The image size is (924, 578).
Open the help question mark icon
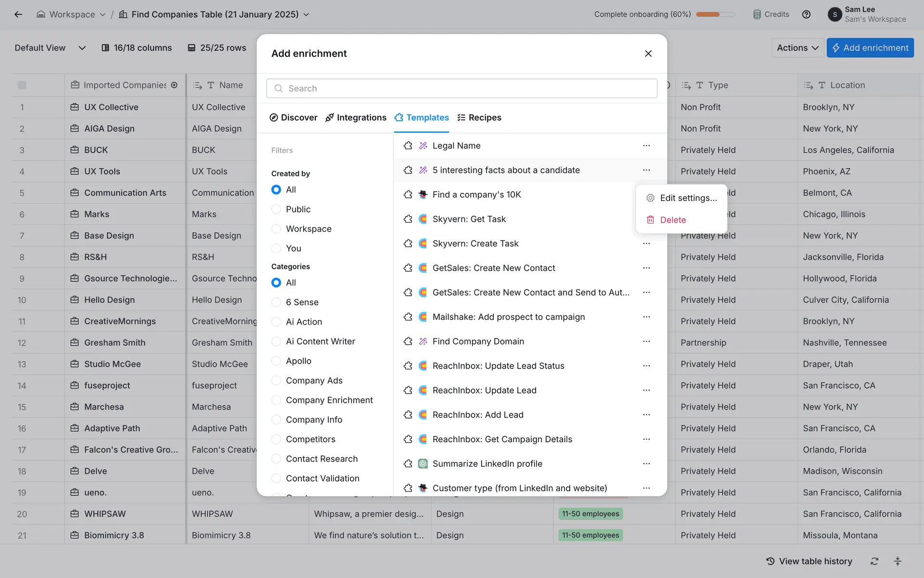pos(806,14)
